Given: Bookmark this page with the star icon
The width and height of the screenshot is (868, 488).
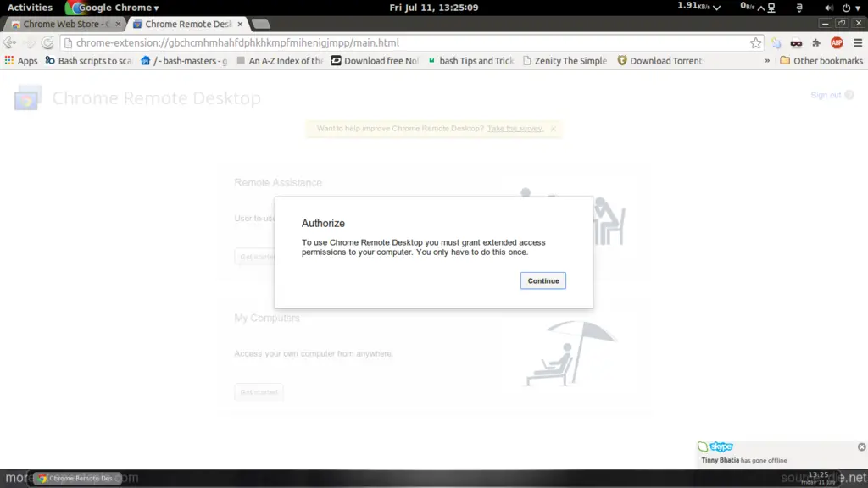Looking at the screenshot, I should (x=755, y=42).
